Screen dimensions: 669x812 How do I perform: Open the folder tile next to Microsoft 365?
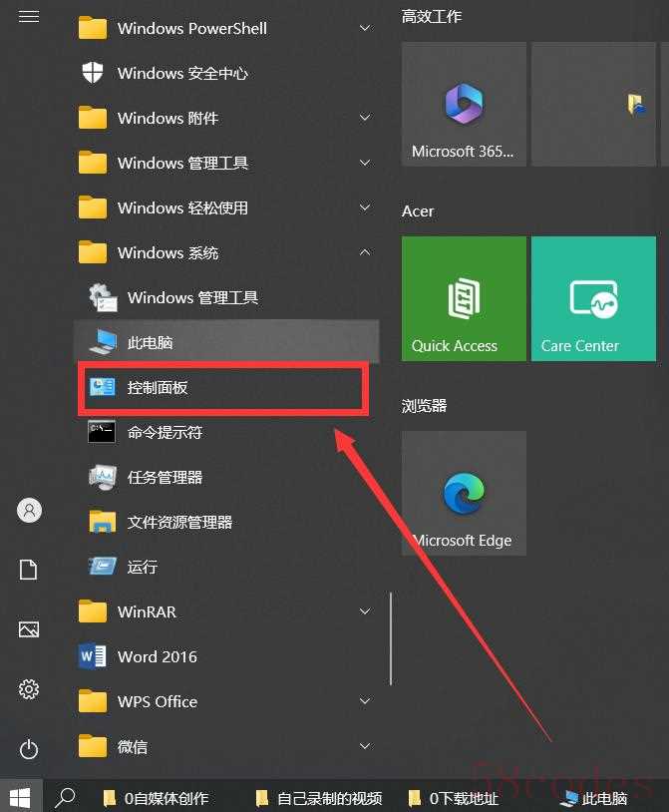click(x=593, y=104)
